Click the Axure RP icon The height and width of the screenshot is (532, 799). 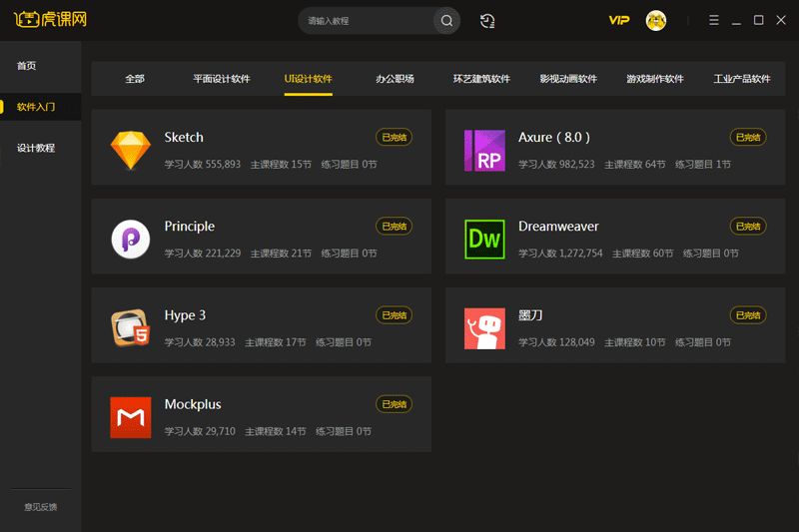coord(484,150)
